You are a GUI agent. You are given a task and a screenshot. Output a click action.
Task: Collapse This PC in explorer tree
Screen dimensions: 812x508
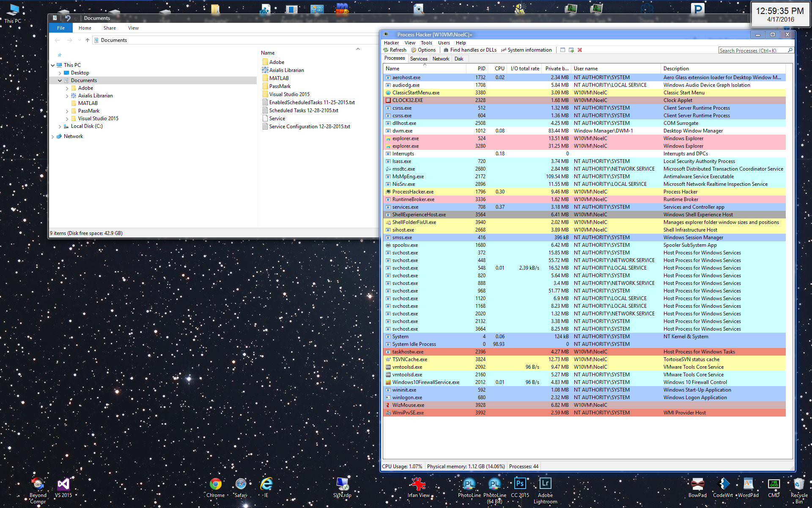pyautogui.click(x=53, y=65)
